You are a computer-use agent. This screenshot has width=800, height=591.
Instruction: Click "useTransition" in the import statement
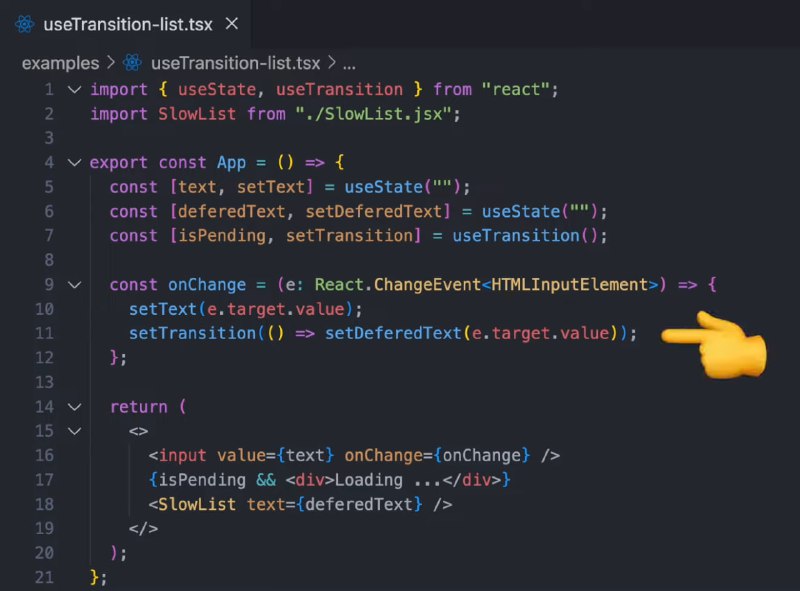tap(339, 89)
